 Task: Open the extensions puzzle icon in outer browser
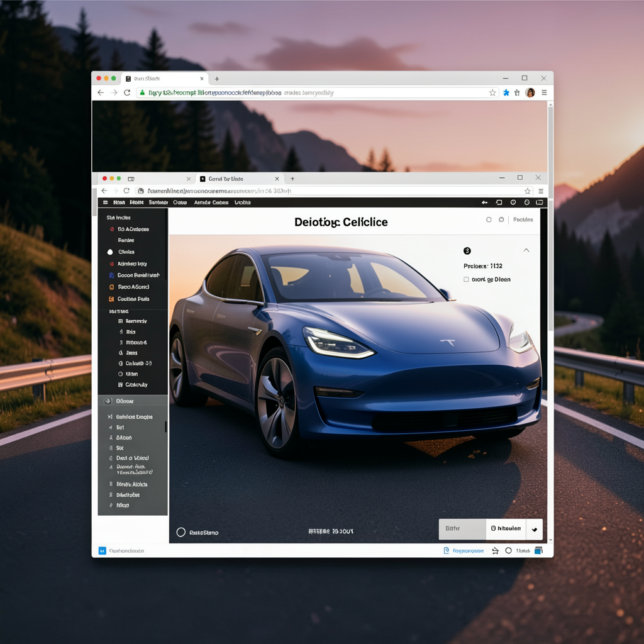517,93
